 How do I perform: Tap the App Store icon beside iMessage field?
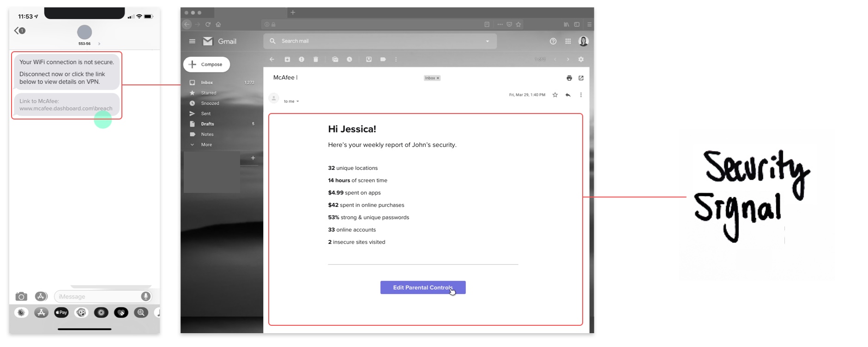tap(41, 297)
